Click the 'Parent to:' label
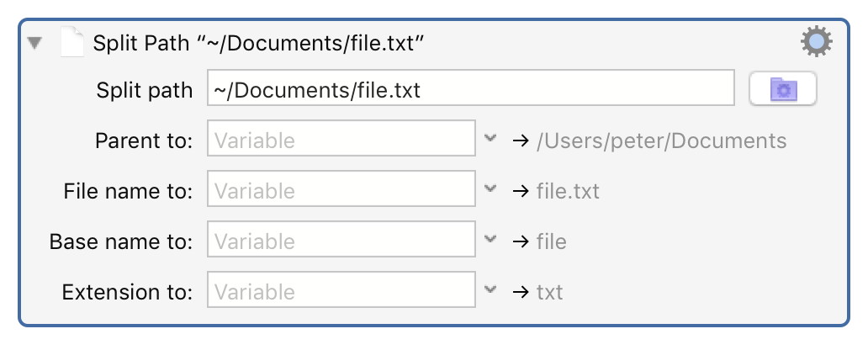This screenshot has height=350, width=868. (145, 141)
